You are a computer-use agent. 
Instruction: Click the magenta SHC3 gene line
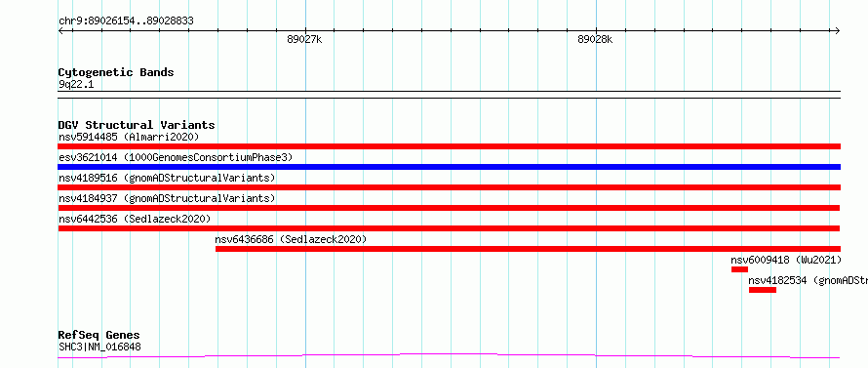point(449,355)
